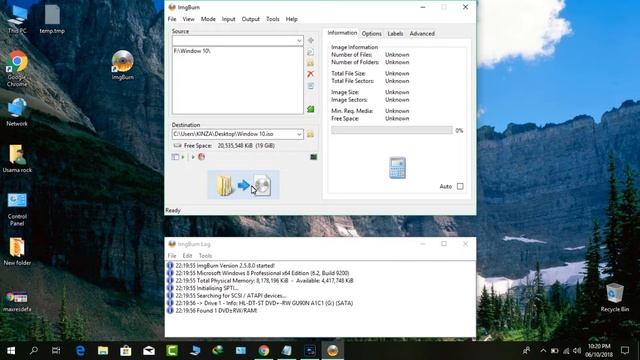Select the Usama rock user folder
The image size is (640, 360).
coord(17,158)
